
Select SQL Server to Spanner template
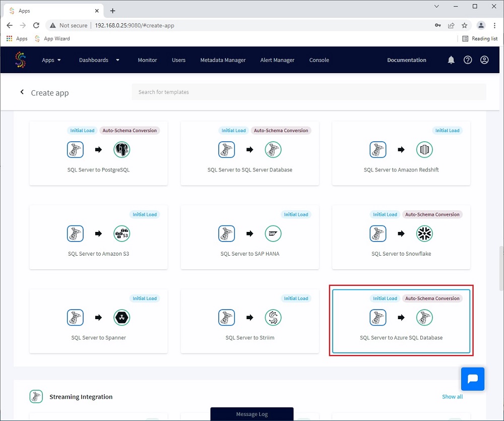click(x=98, y=321)
